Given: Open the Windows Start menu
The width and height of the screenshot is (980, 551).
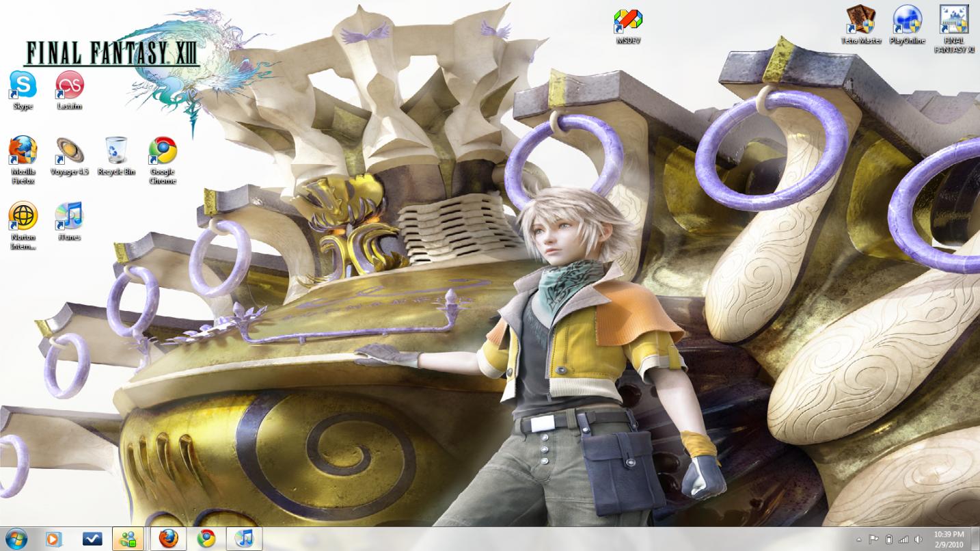Looking at the screenshot, I should coord(16,539).
